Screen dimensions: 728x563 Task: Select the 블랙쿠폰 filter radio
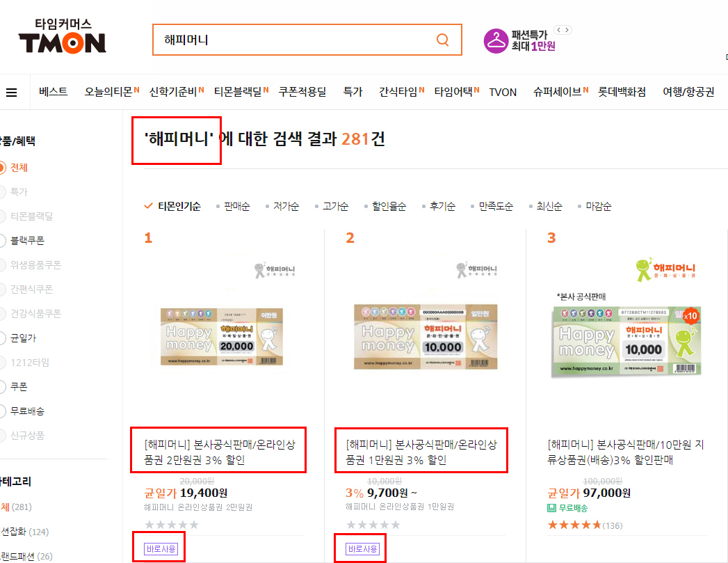click(x=2, y=241)
